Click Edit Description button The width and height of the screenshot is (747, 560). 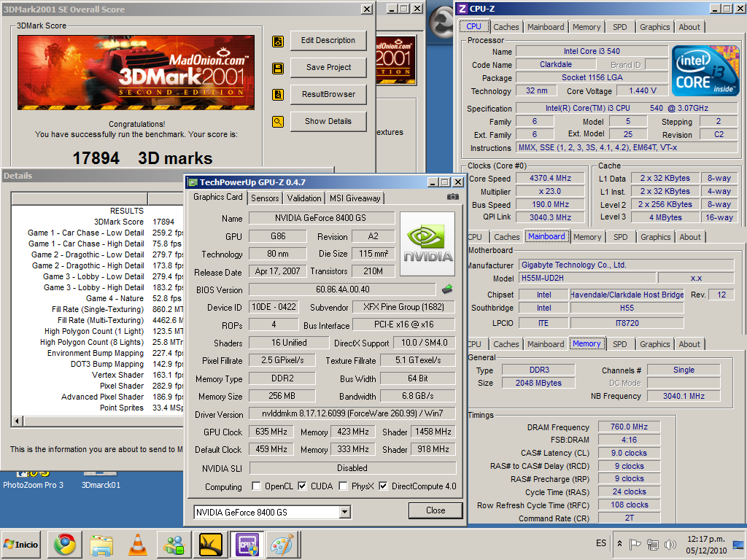pos(328,41)
